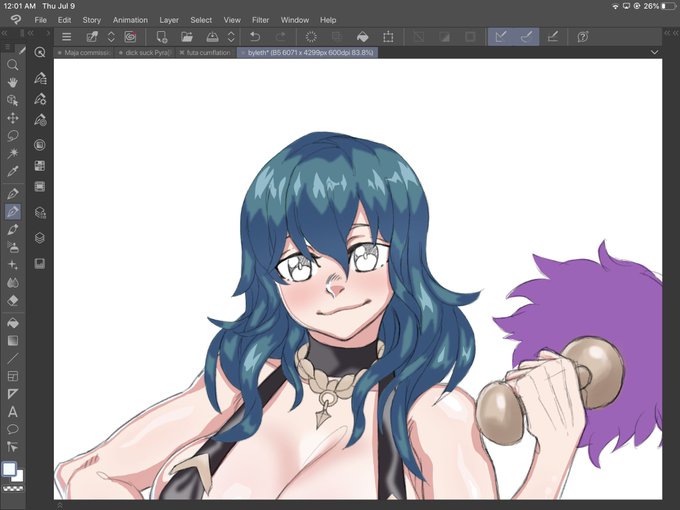Open the Quick Access palette icon

[39, 52]
